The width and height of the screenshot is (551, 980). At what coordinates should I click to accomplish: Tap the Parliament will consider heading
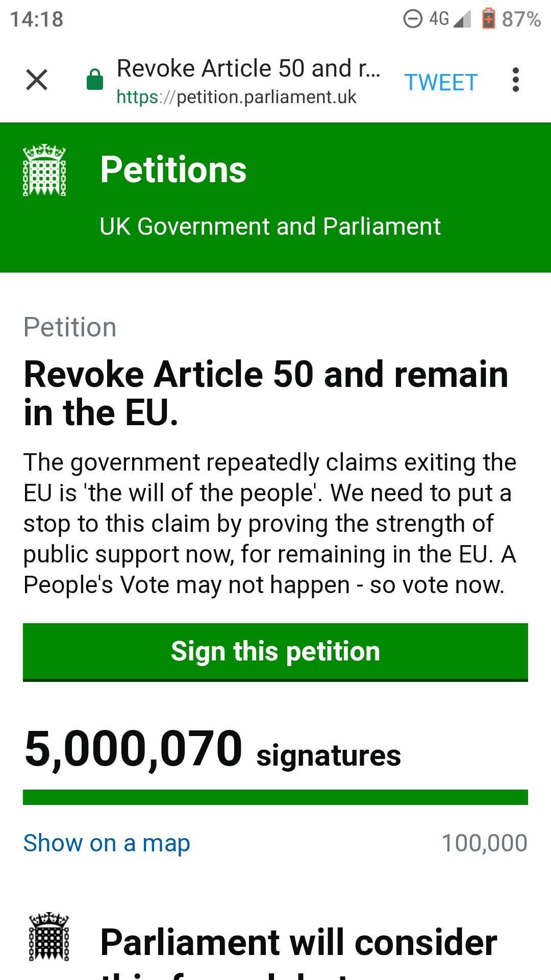[298, 942]
